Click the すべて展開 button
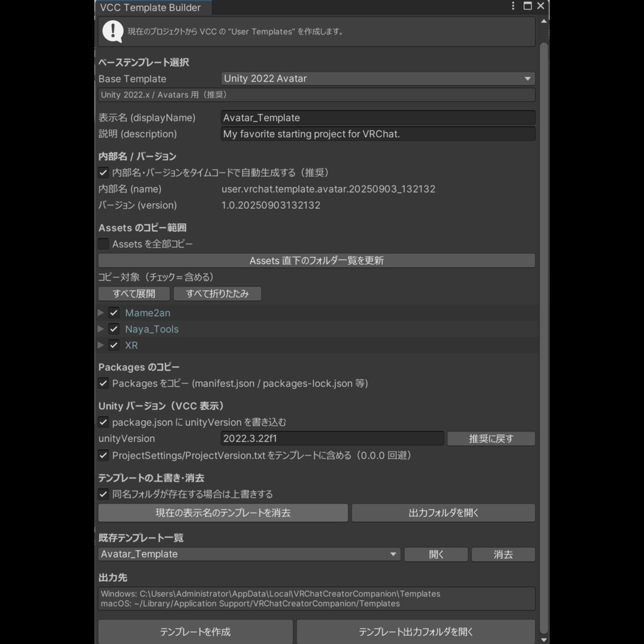 click(x=133, y=294)
